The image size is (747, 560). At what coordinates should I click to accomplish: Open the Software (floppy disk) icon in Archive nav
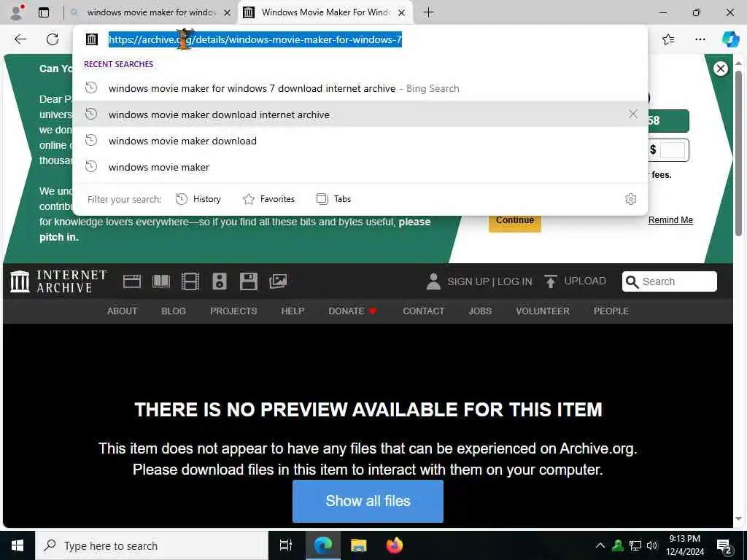pos(248,281)
